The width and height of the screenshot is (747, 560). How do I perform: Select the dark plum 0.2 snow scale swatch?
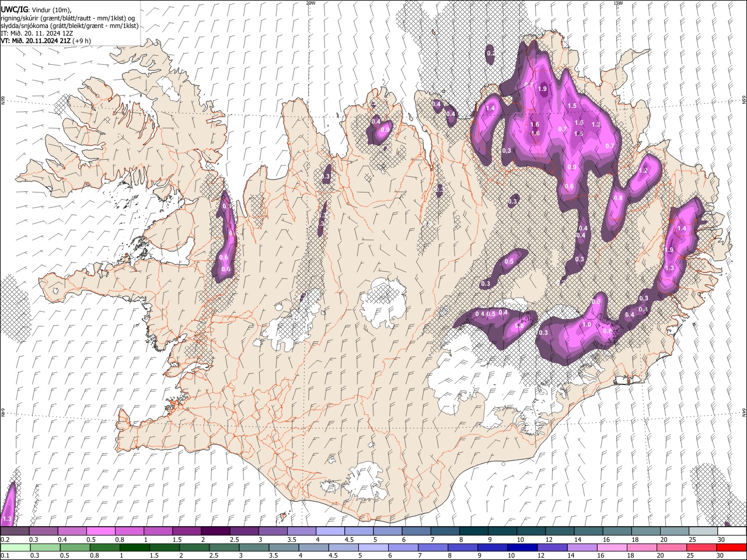(x=15, y=531)
